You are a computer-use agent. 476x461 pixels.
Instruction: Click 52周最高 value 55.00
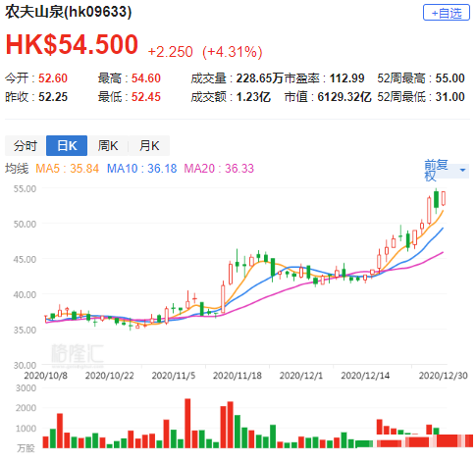450,78
